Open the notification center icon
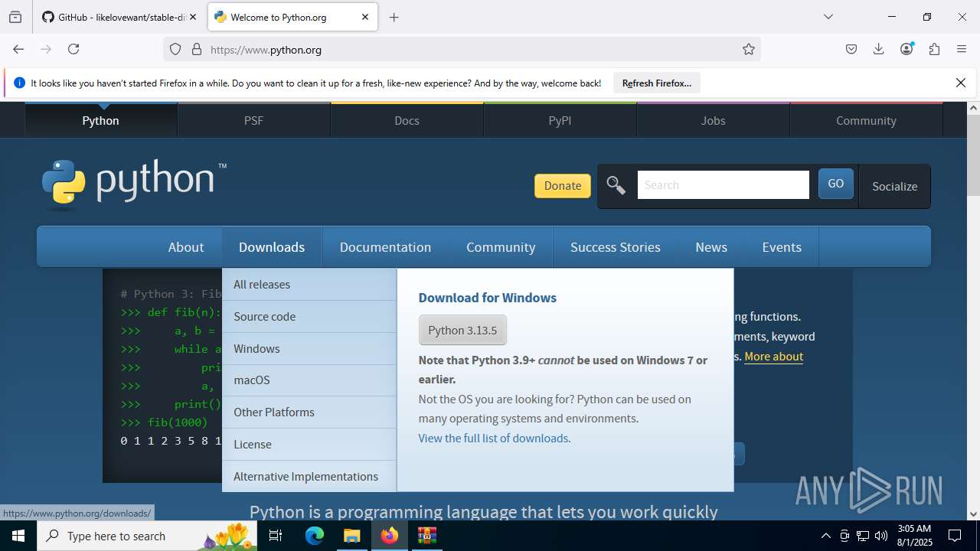Screen dimensions: 980x551 click(955, 536)
